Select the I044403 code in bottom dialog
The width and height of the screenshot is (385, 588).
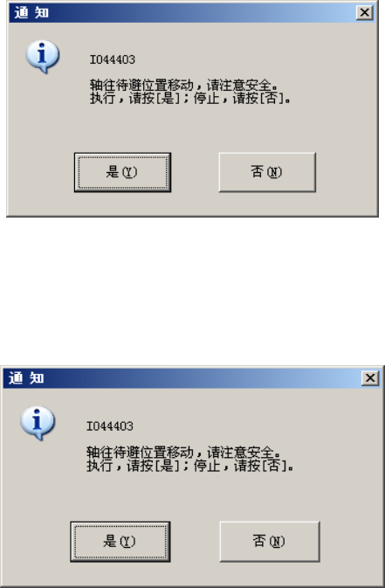coord(110,426)
